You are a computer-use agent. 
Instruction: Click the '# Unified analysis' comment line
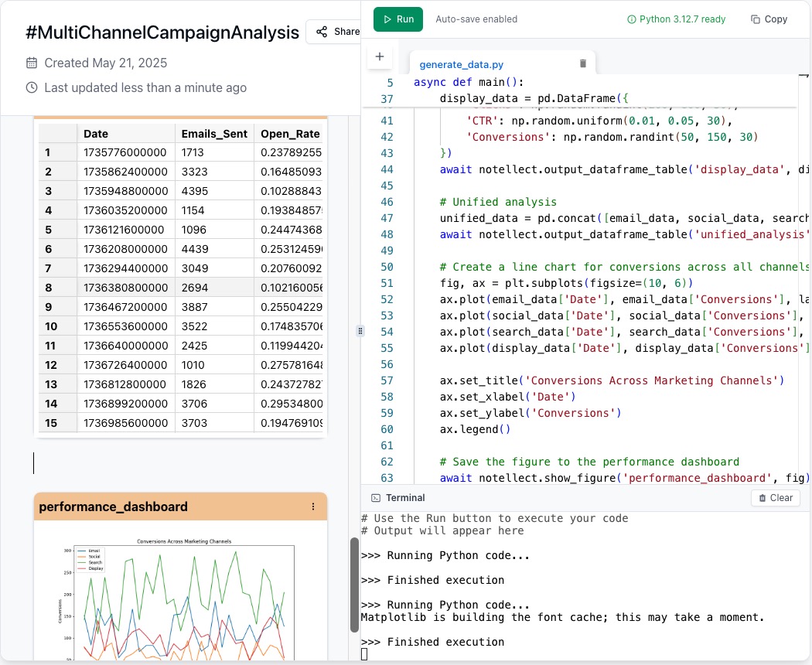pos(498,202)
